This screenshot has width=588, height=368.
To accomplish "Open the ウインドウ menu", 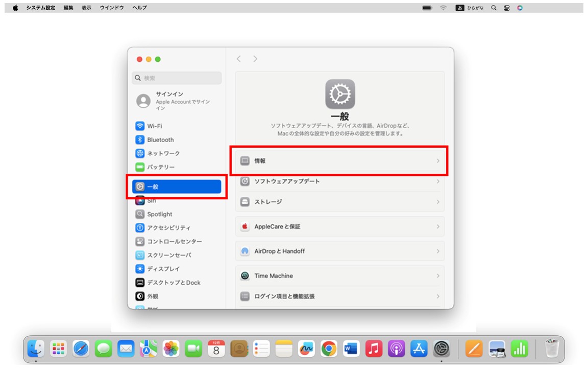I will pos(113,8).
